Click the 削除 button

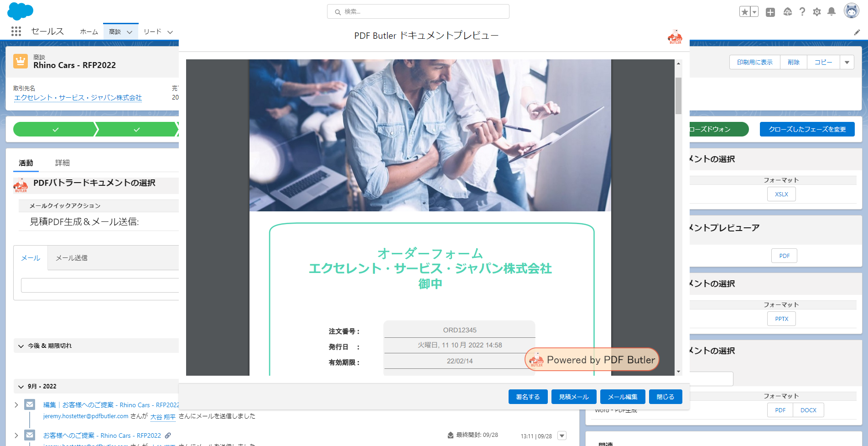[x=794, y=62]
